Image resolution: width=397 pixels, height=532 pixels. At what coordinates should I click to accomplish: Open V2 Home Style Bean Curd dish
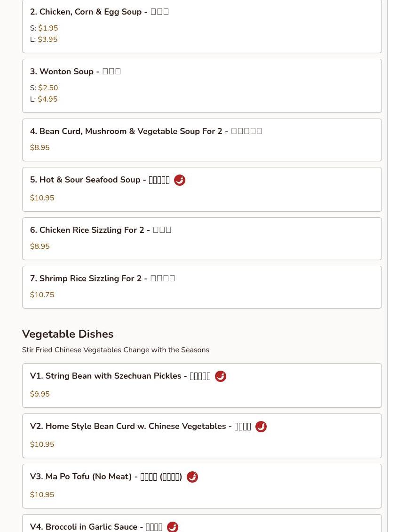tap(202, 436)
